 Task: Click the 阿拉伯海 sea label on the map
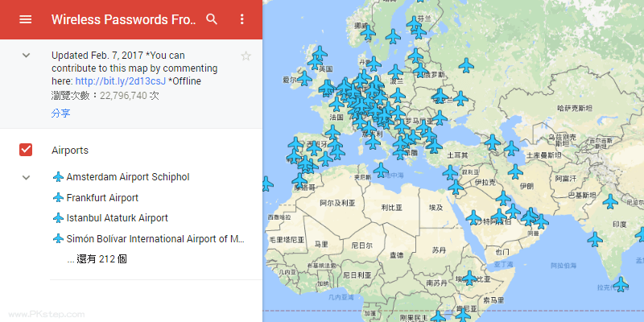pos(563,266)
